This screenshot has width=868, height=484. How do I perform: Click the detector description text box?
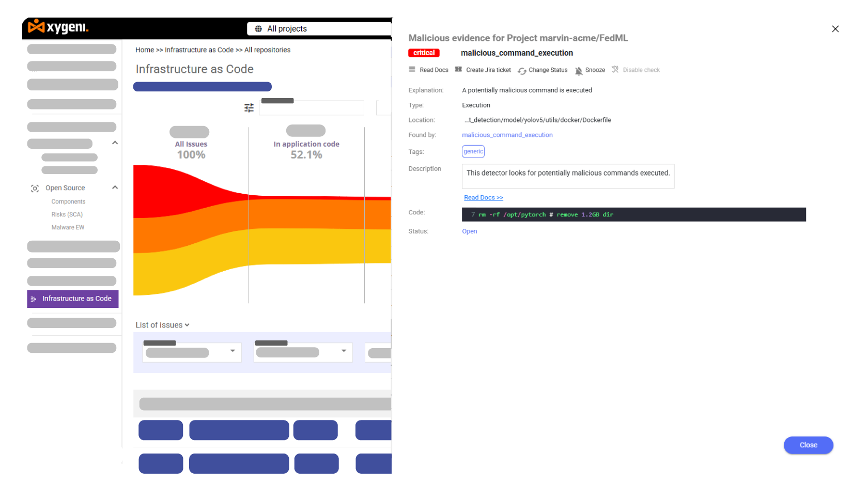click(x=568, y=176)
